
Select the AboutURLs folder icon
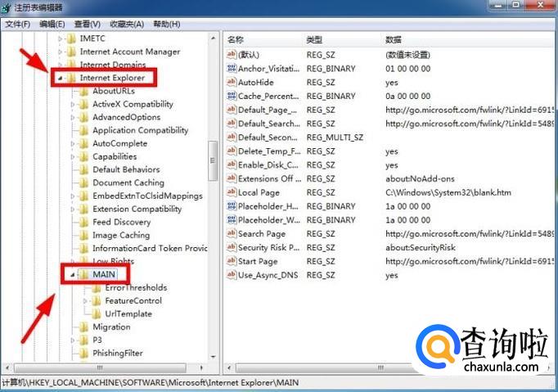[84, 91]
